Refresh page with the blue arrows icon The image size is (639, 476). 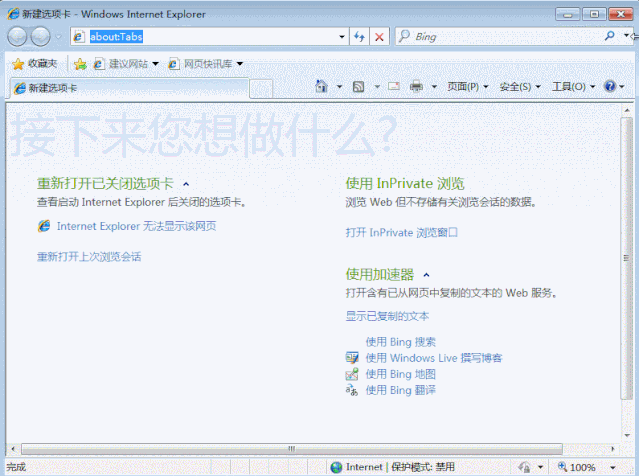359,37
